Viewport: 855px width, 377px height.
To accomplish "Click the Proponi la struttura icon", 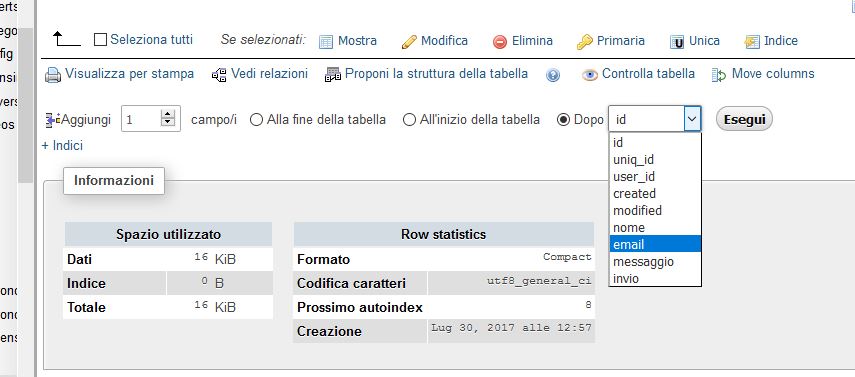I will click(x=333, y=75).
